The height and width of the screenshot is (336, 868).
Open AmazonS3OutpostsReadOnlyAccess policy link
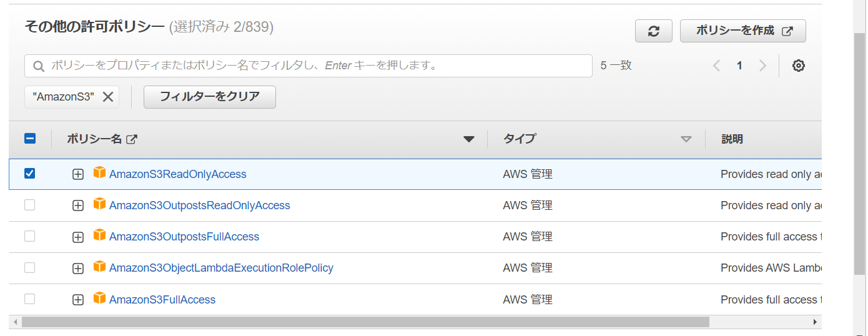pos(200,205)
